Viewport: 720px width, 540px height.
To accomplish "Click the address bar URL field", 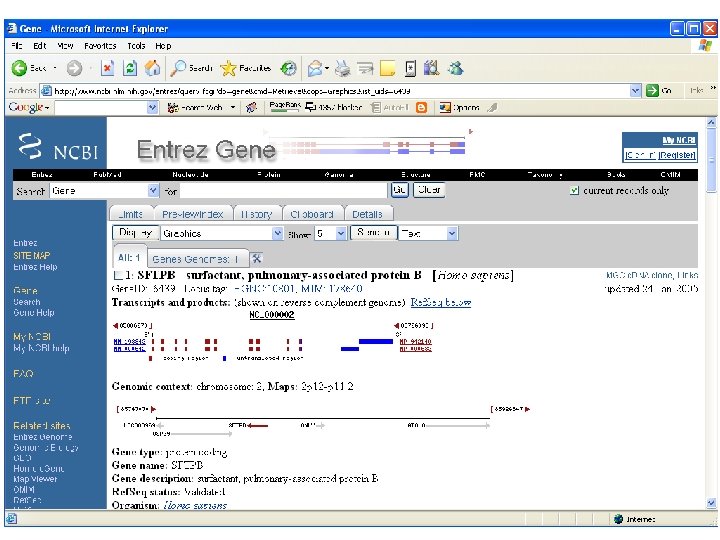I will point(335,90).
